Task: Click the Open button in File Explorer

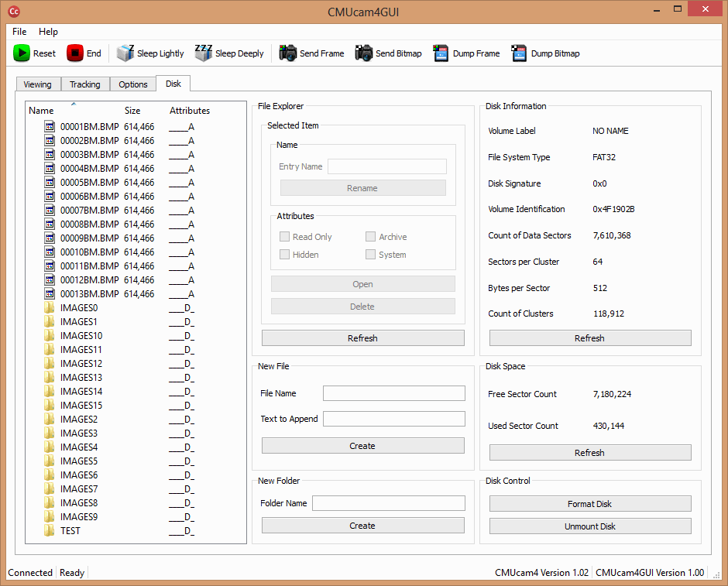Action: coord(363,284)
